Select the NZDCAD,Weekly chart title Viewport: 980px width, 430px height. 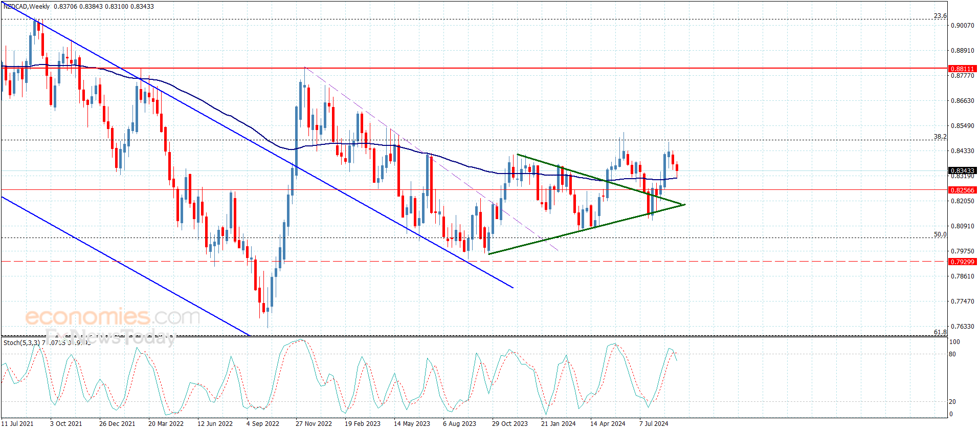tap(27, 7)
